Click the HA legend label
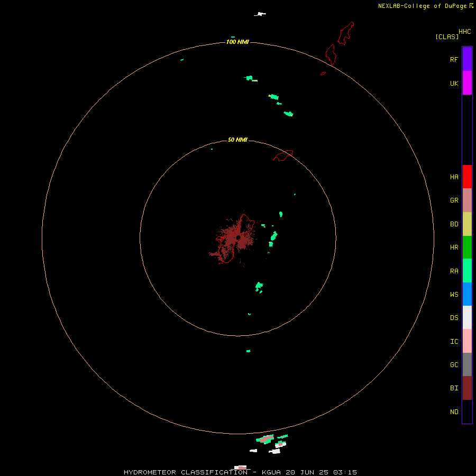 tap(454, 177)
